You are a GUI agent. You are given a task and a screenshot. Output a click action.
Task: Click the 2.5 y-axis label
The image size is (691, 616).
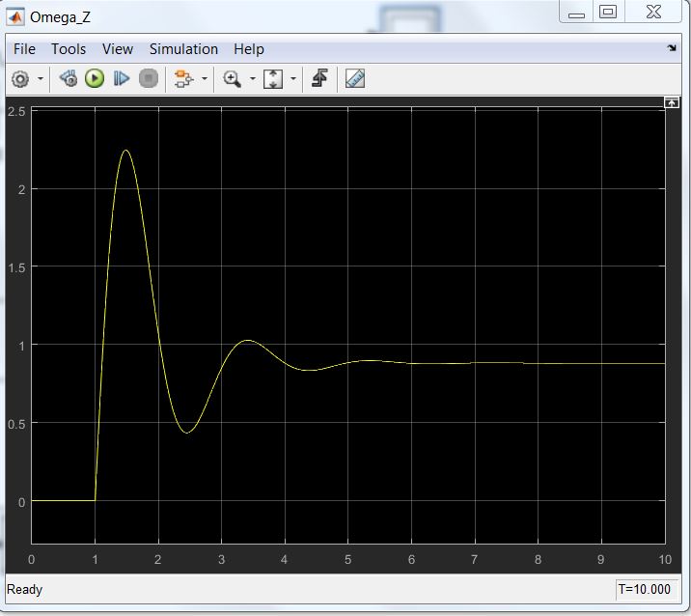point(16,111)
